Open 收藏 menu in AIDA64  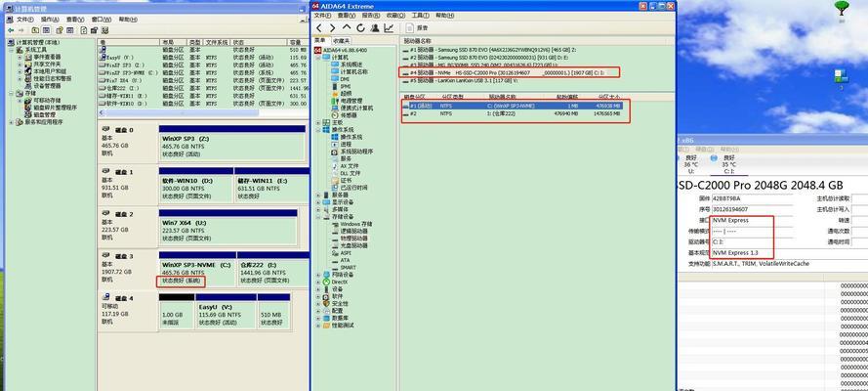395,16
